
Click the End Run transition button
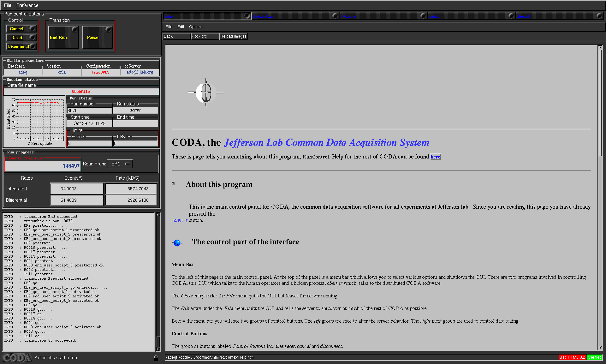(63, 37)
